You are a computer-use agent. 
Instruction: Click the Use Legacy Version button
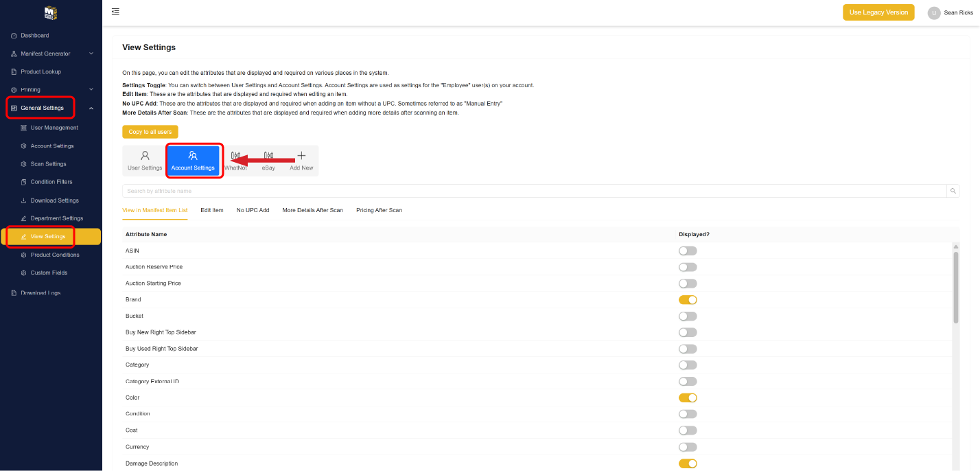click(x=878, y=12)
